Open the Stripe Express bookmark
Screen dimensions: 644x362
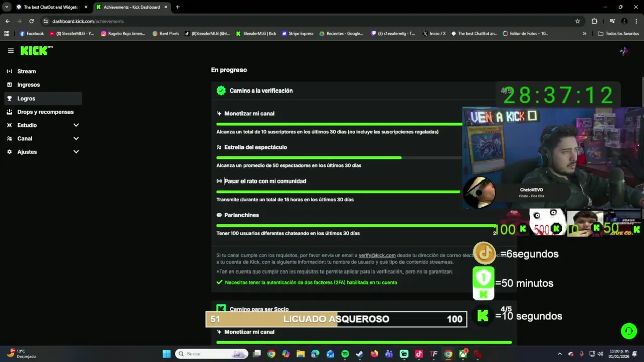click(298, 34)
